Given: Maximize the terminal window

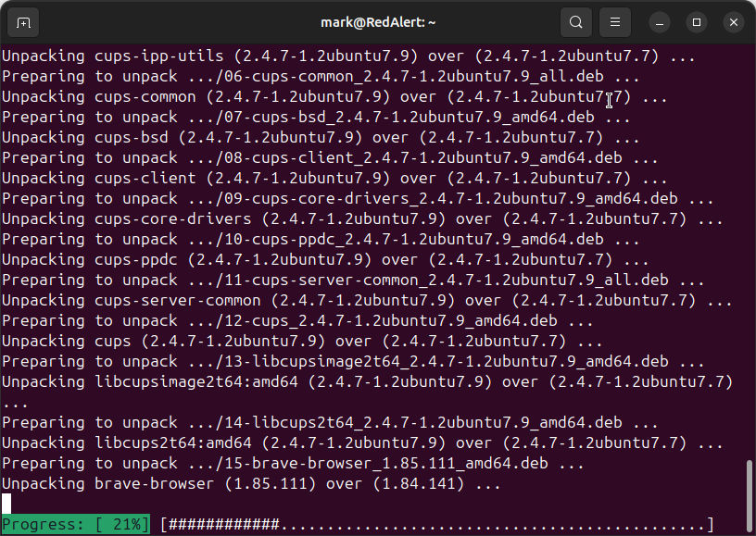Looking at the screenshot, I should [x=697, y=21].
